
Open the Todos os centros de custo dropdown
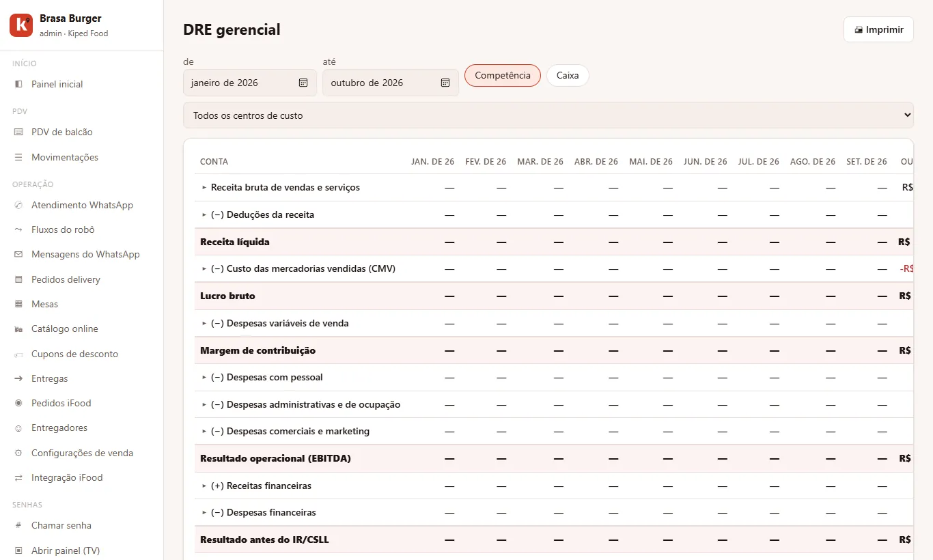pyautogui.click(x=548, y=115)
